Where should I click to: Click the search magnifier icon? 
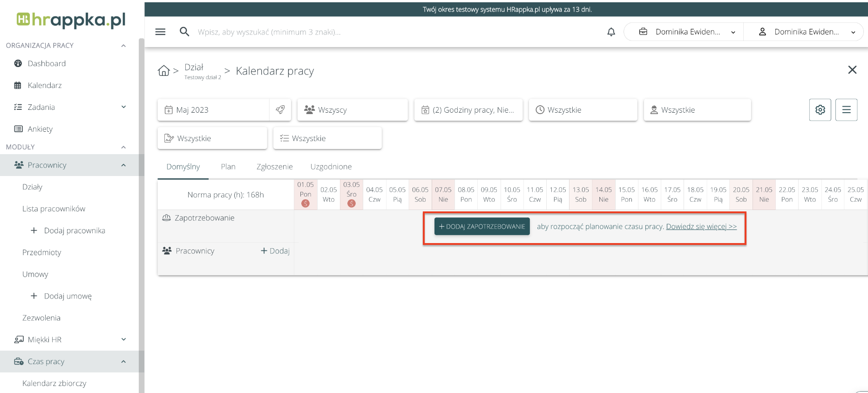pos(184,32)
